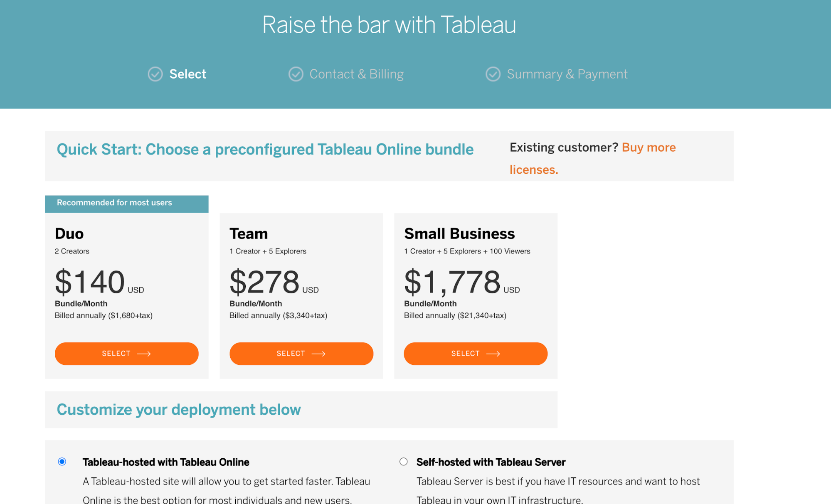831x504 pixels.
Task: Go to the Contact & Billing step
Action: pyautogui.click(x=356, y=74)
